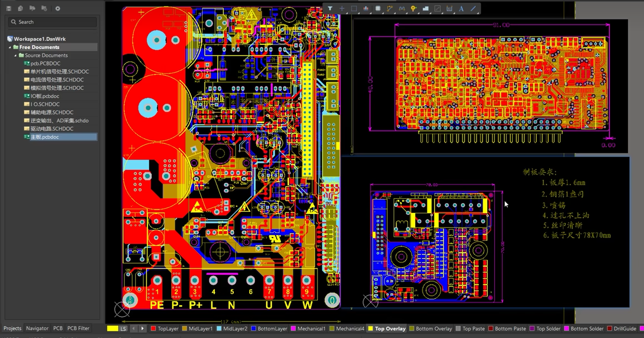Click the Projects panel search field
The image size is (644, 338).
pos(52,22)
